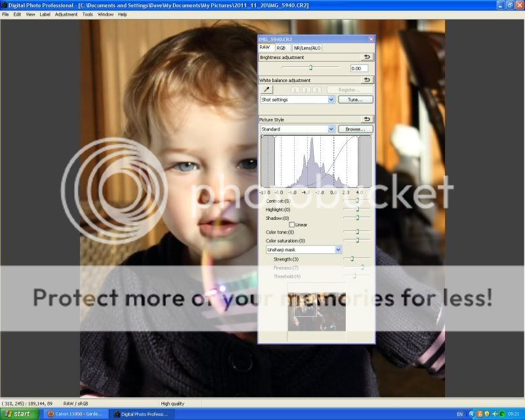Screen dimensions: 525x420
Task: Click the navigator thumbnail preview
Action: click(317, 312)
